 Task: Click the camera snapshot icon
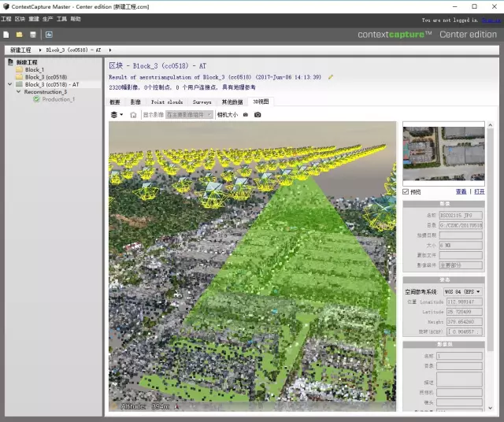point(257,115)
